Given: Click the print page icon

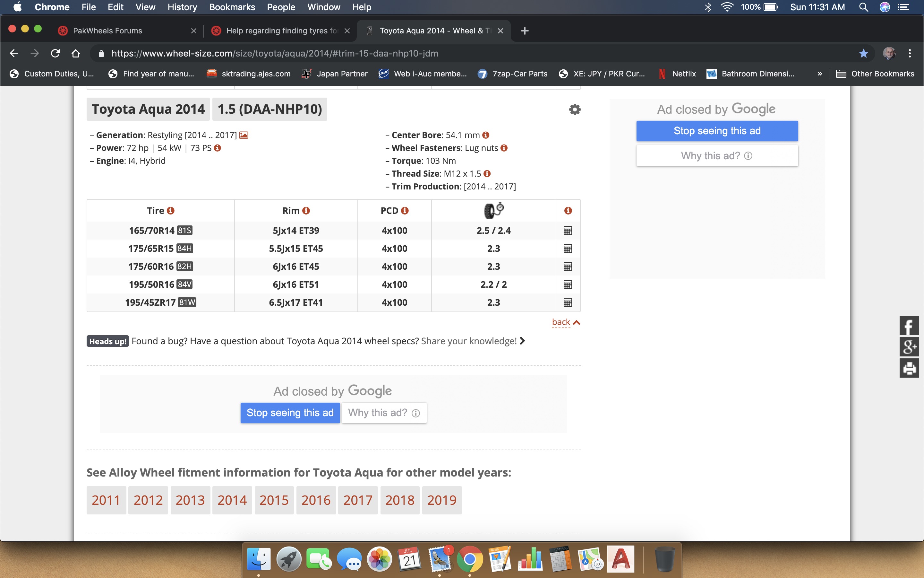Looking at the screenshot, I should (909, 368).
